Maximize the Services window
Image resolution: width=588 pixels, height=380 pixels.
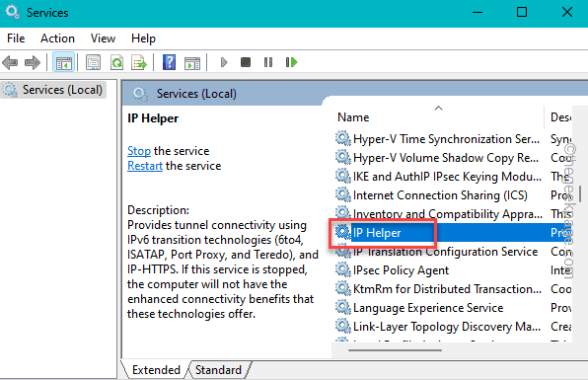522,13
